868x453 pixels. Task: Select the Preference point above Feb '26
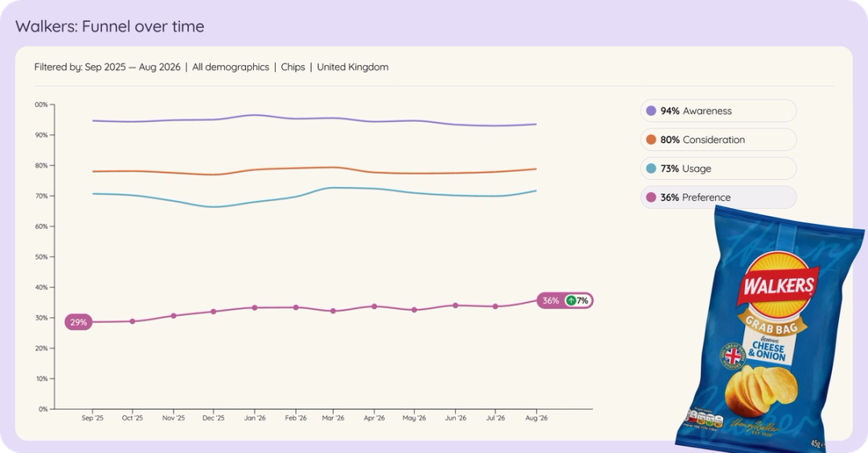[x=296, y=308]
